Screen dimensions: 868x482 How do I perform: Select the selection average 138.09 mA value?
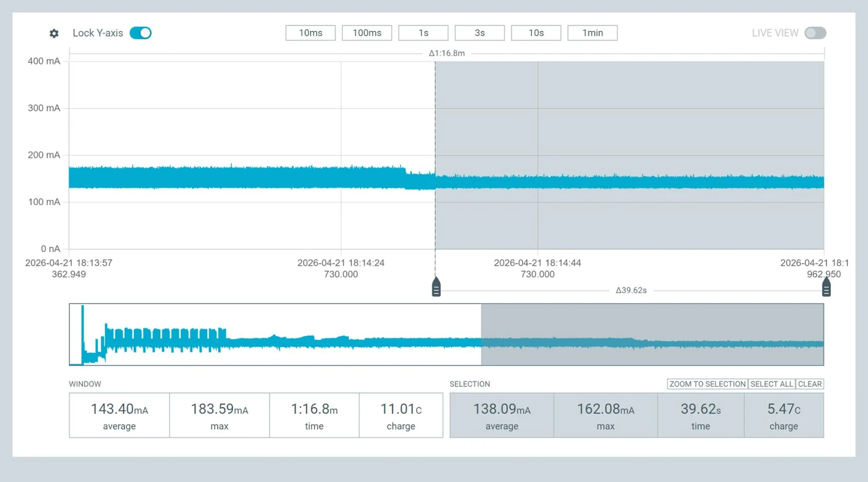[x=502, y=409]
